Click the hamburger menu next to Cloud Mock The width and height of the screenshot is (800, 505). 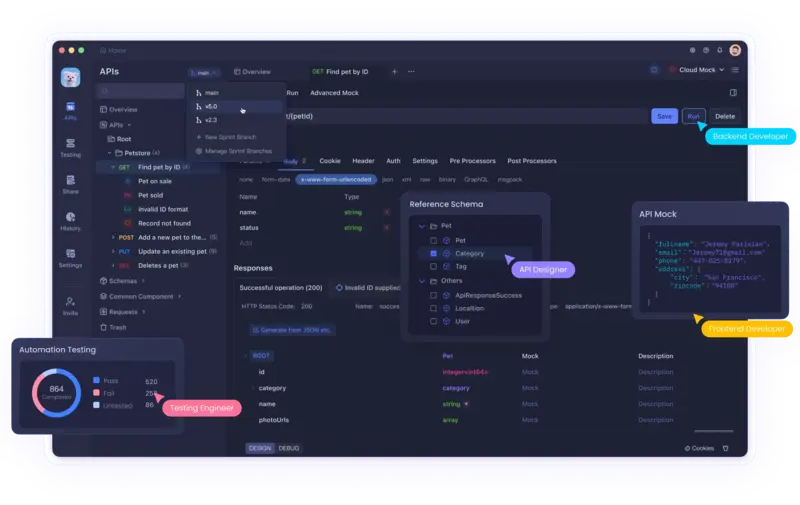click(x=735, y=70)
